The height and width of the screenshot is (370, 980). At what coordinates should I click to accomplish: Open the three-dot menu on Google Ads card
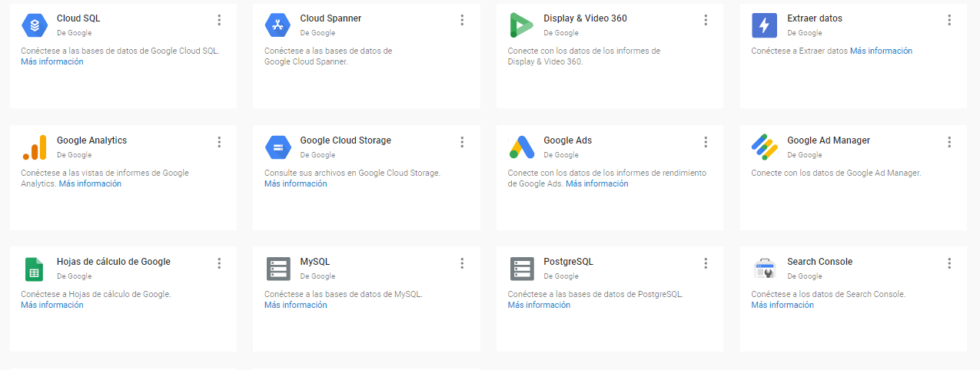706,142
